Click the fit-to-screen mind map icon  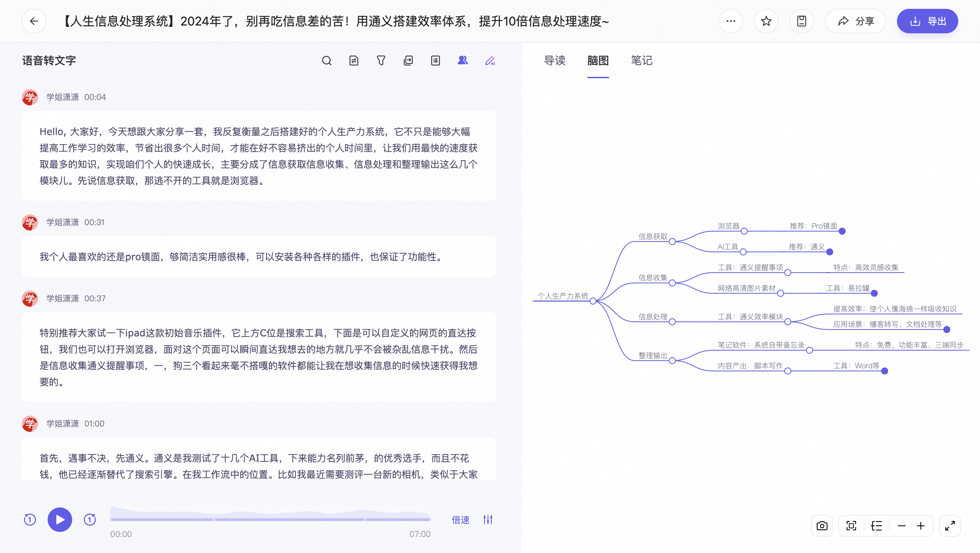(851, 525)
